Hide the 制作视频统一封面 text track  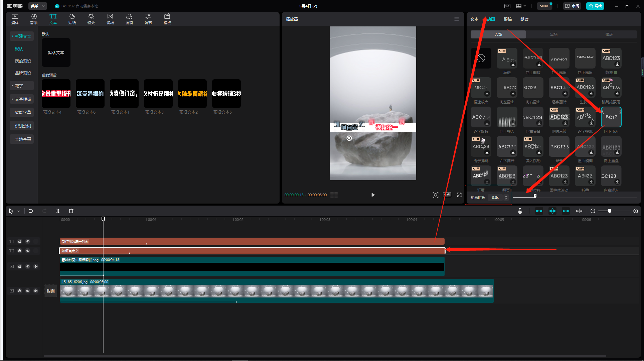(28, 241)
